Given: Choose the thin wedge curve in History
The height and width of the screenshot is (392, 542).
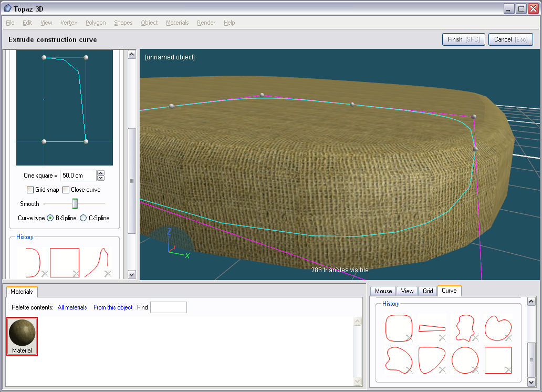Looking at the screenshot, I should click(x=432, y=328).
